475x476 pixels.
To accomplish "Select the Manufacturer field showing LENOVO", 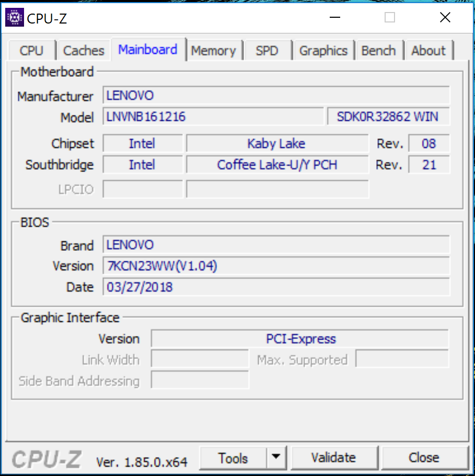I will click(x=276, y=95).
